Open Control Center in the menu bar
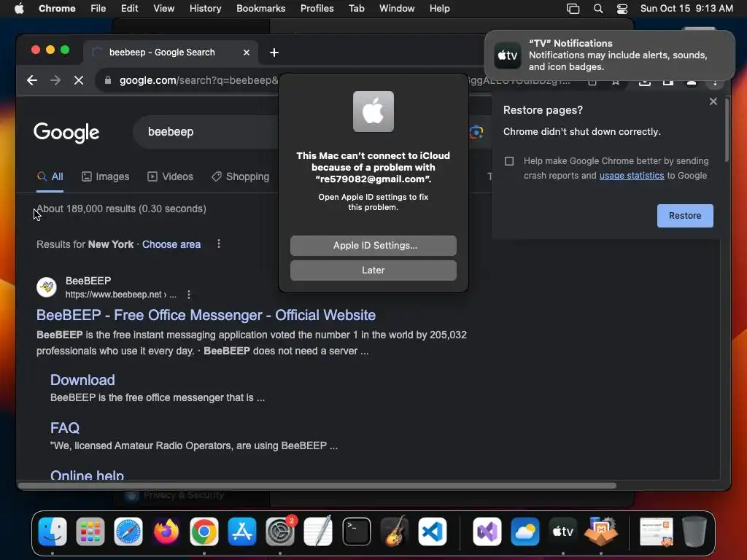 (622, 8)
